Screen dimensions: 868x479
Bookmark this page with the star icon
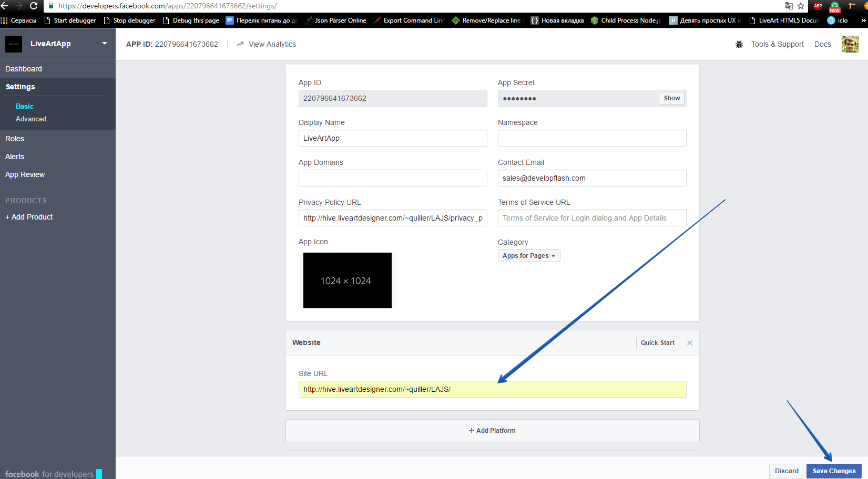coord(801,6)
